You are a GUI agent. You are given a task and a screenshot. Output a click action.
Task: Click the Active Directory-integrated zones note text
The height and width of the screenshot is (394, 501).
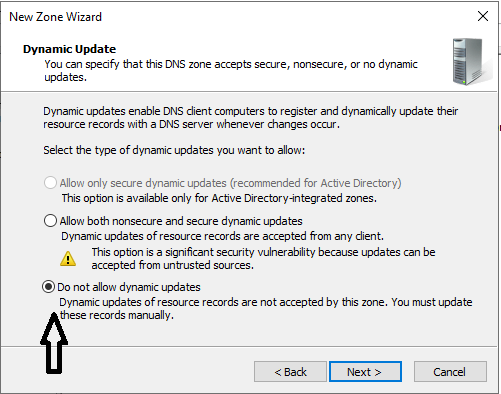pyautogui.click(x=219, y=198)
